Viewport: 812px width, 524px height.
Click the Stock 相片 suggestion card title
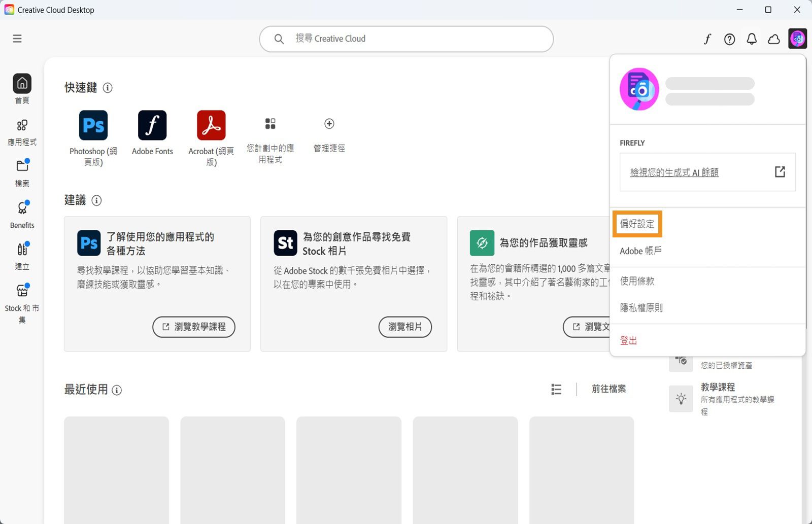coord(356,243)
